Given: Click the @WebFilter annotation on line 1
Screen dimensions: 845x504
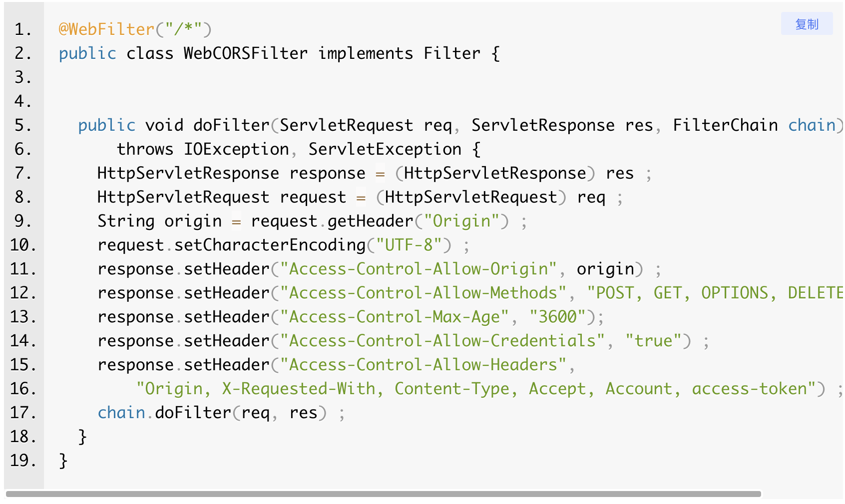Looking at the screenshot, I should pos(106,29).
